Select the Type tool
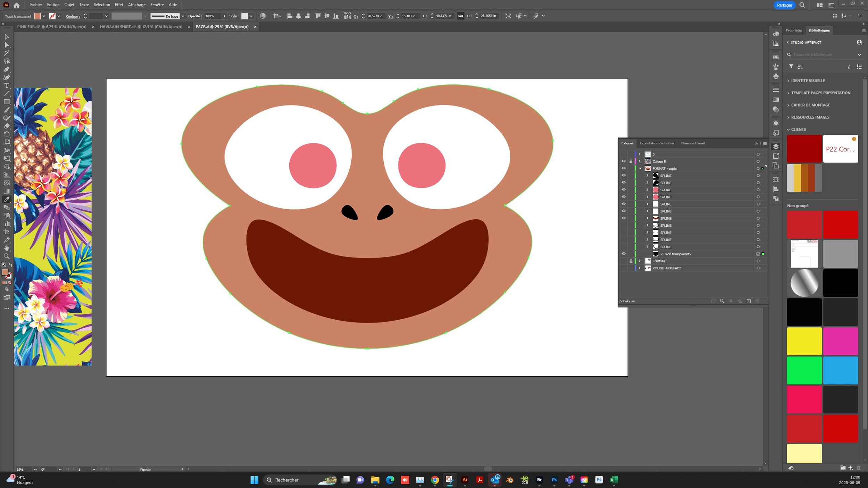Image resolution: width=868 pixels, height=488 pixels. pos(7,85)
